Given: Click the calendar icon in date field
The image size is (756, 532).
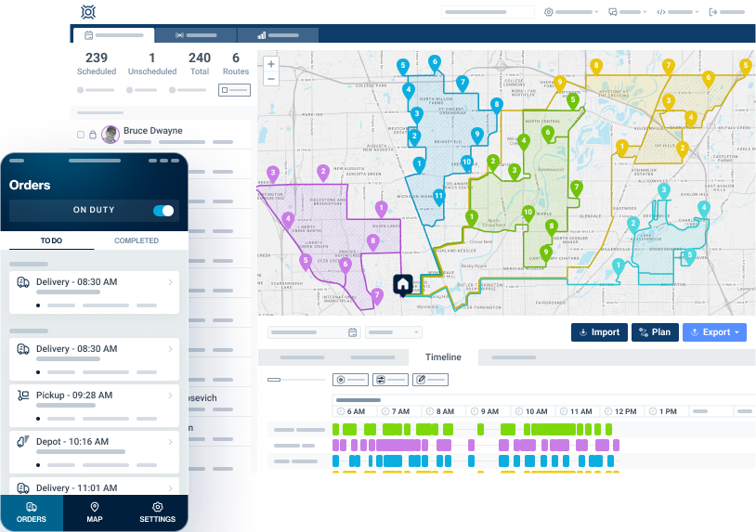Looking at the screenshot, I should coord(352,332).
